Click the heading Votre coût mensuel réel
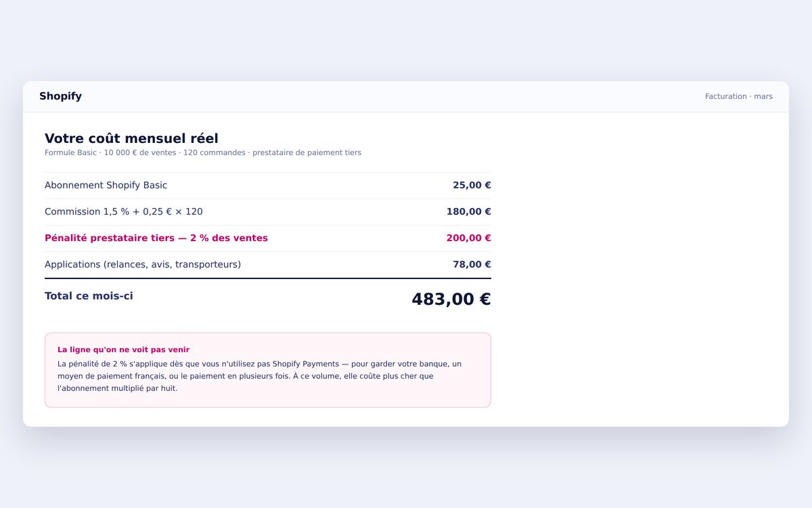 [x=131, y=138]
